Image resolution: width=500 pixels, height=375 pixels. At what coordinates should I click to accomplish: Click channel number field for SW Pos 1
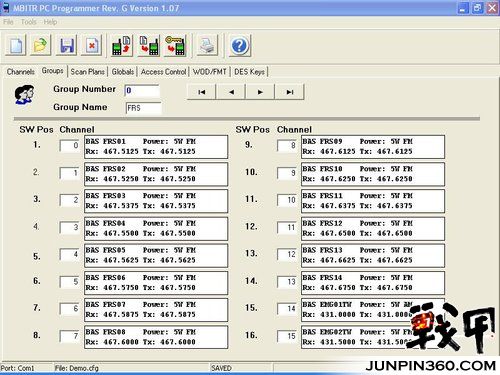(69, 145)
